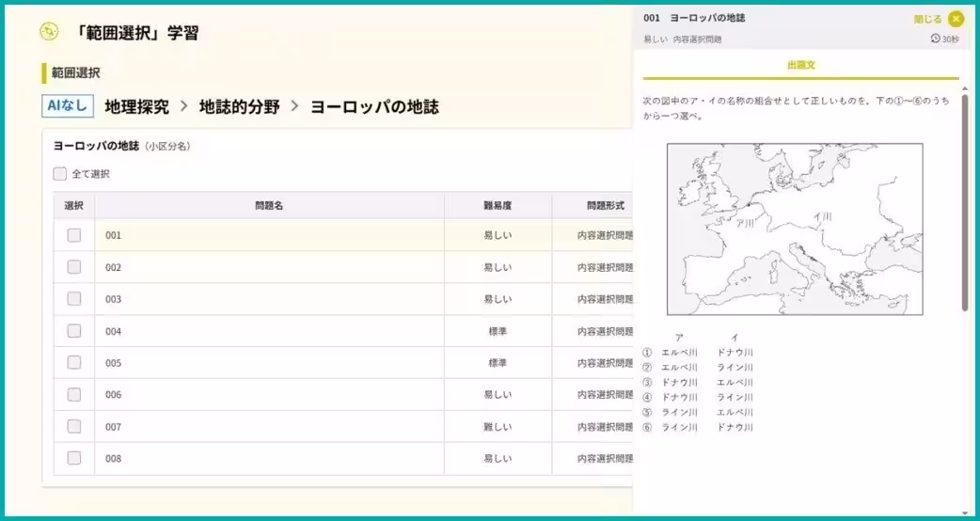This screenshot has width=980, height=521.
Task: Check the box for question 003
Action: pos(74,299)
